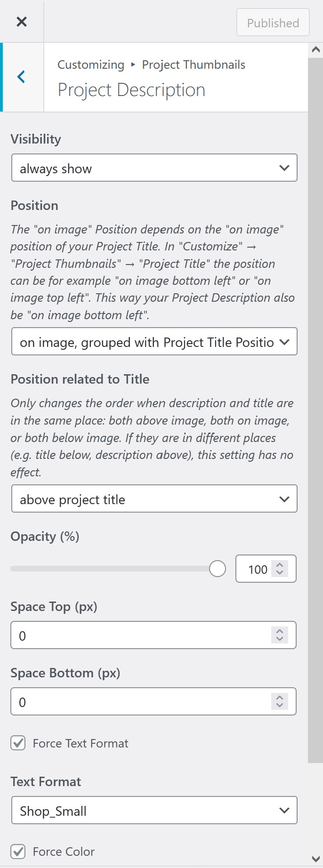Click inside the Opacity value field
The width and height of the screenshot is (323, 868).
coord(258,569)
